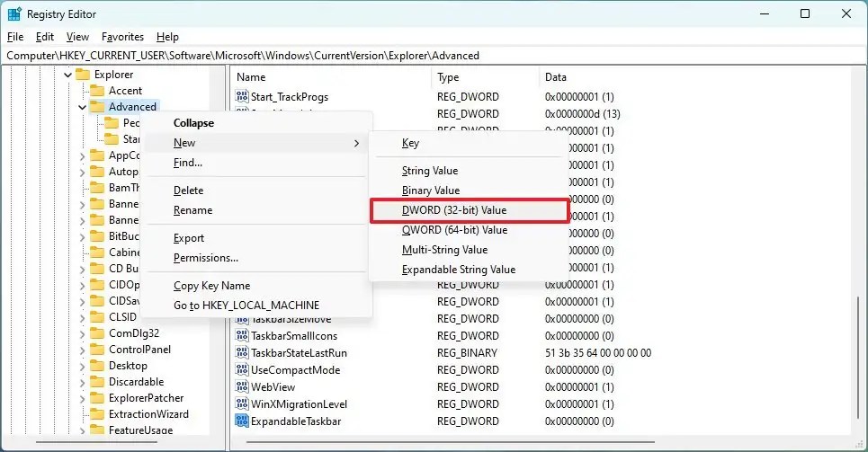
Task: Click the ControlPanel folder icon
Action: click(97, 349)
